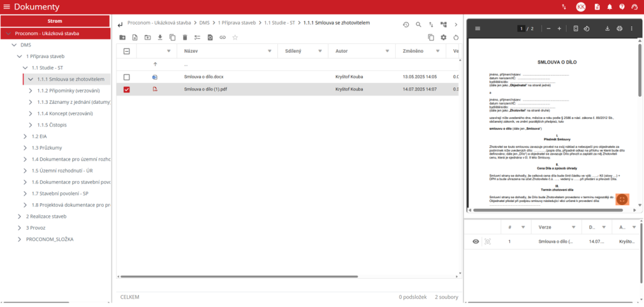The width and height of the screenshot is (644, 307).
Task: Click the search magnifier icon
Action: [419, 25]
